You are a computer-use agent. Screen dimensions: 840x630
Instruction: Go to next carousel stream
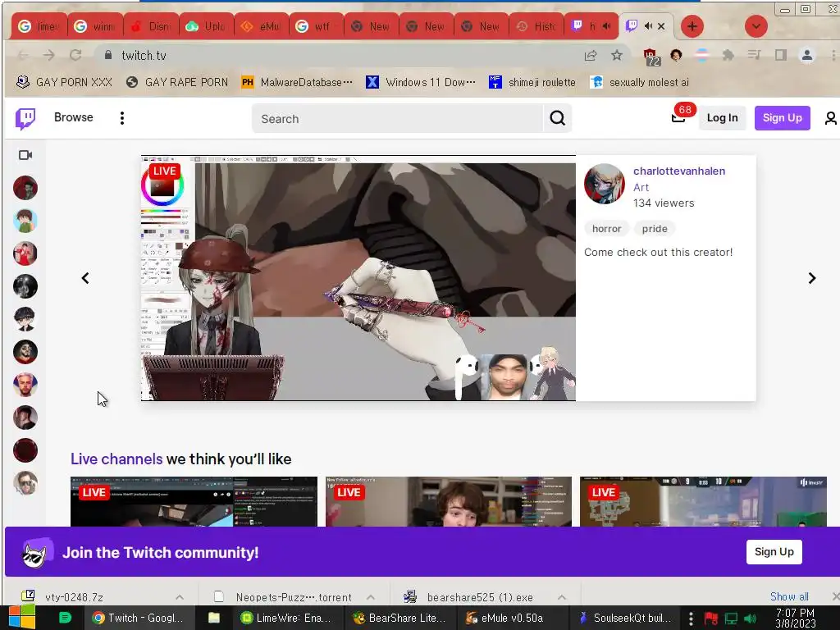coord(811,278)
